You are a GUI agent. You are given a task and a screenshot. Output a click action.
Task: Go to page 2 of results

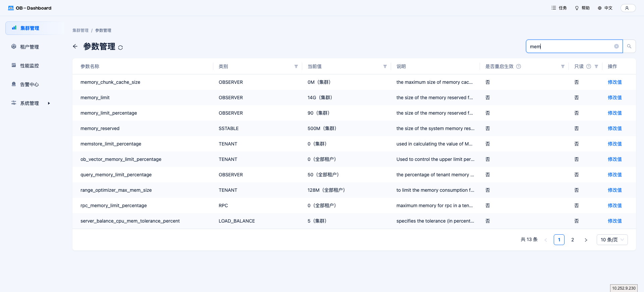coord(573,240)
